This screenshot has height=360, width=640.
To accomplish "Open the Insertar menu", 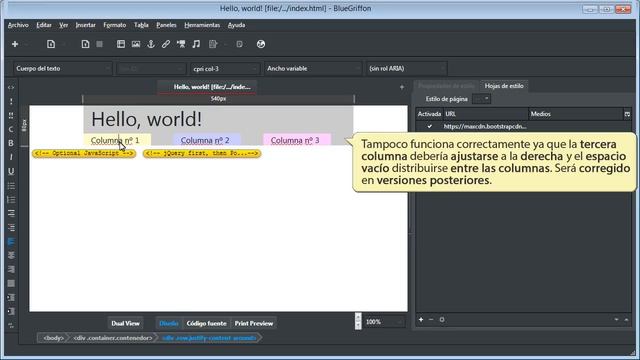I will click(x=85, y=25).
